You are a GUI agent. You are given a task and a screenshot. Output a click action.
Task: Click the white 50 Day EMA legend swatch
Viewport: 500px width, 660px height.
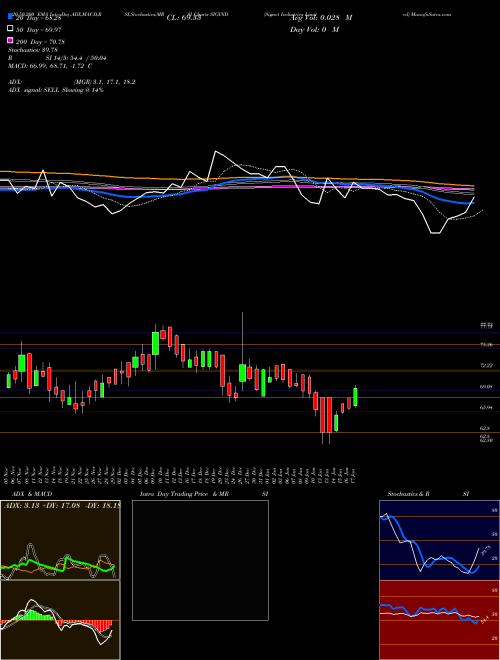click(10, 29)
